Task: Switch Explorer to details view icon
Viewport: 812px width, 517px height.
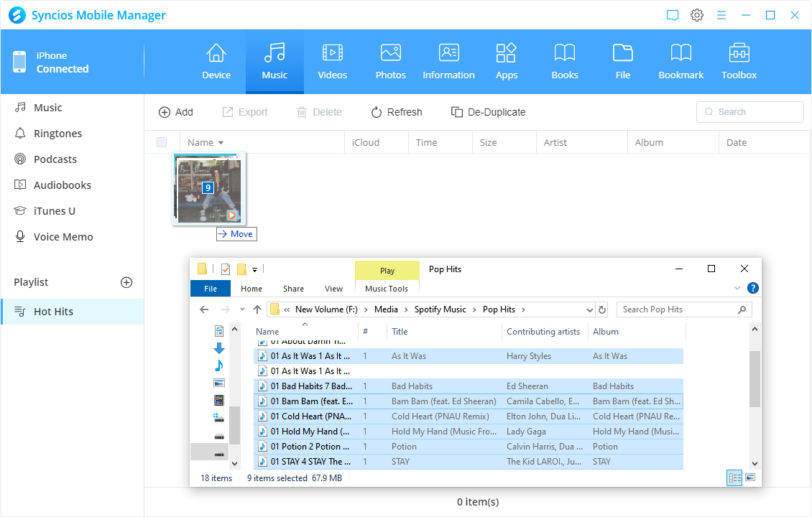Action: (x=734, y=478)
